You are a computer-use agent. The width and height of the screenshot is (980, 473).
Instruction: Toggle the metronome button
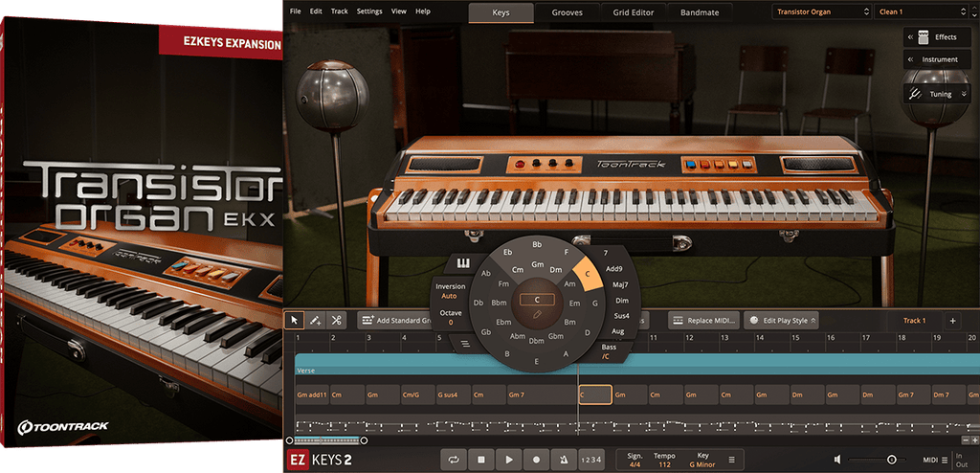[x=564, y=460]
